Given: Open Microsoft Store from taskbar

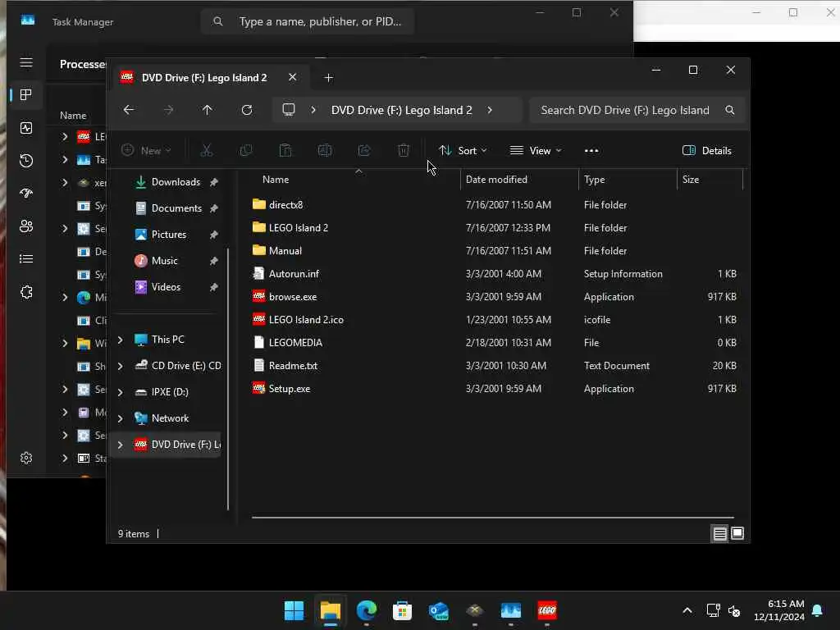Looking at the screenshot, I should click(x=402, y=610).
